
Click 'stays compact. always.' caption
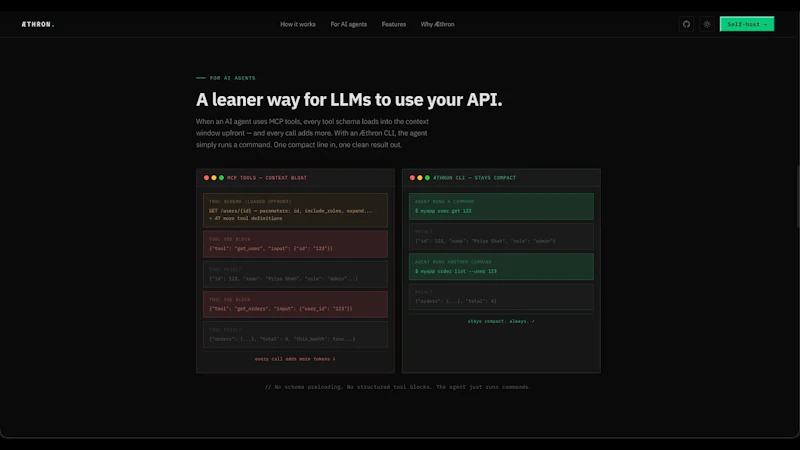(x=501, y=321)
